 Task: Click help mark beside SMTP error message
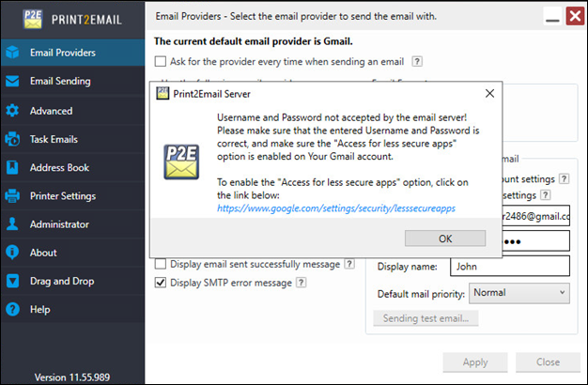[301, 283]
